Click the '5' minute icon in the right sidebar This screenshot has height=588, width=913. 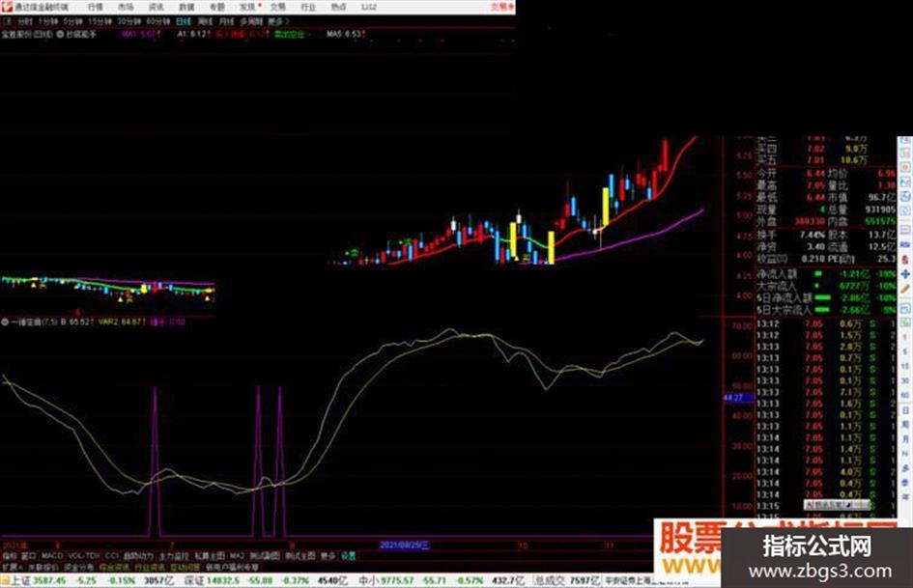905,351
